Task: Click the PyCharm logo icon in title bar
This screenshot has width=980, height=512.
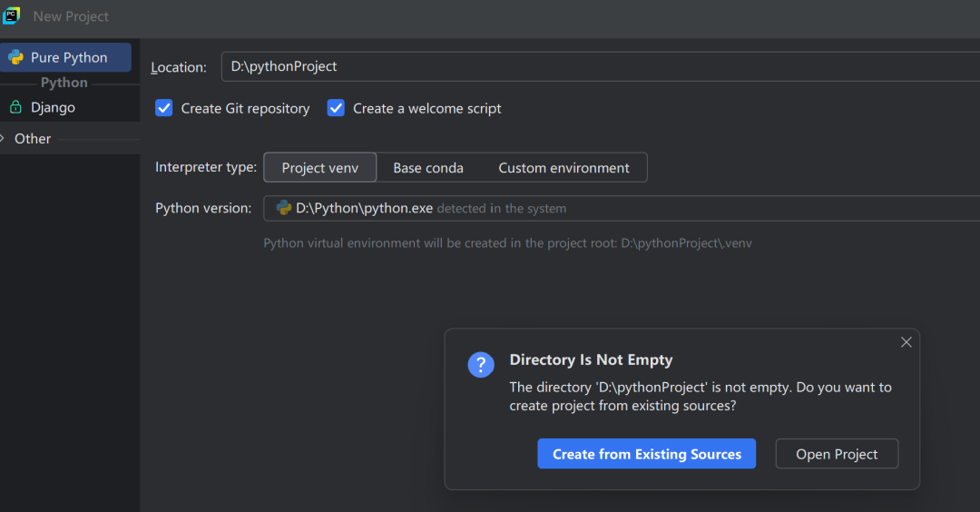Action: coord(11,15)
